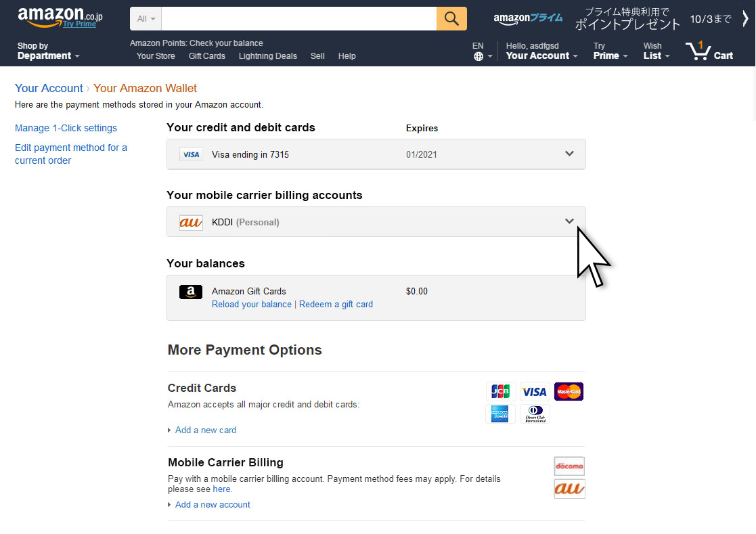The width and height of the screenshot is (756, 534).
Task: Click the search text field
Action: (x=299, y=19)
